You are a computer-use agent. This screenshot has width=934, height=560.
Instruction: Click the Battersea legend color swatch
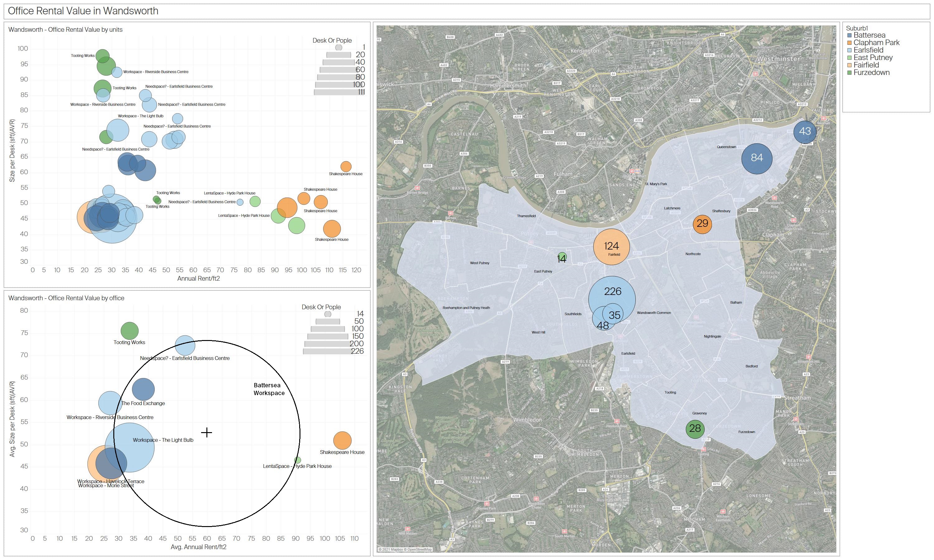coord(849,35)
